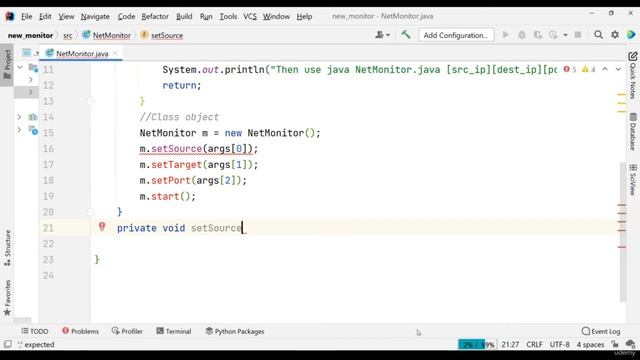Click the Profiler run icon
Viewport: 640px width, 360px height.
[553, 35]
